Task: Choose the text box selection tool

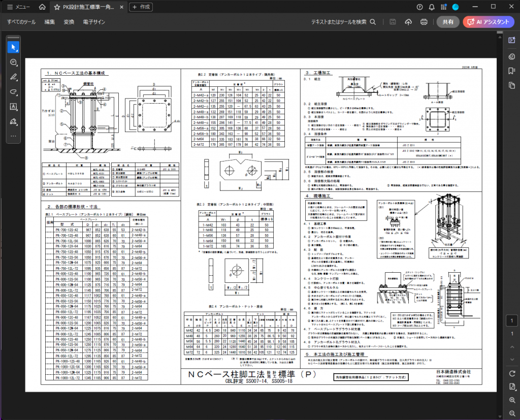Action: 13,107
